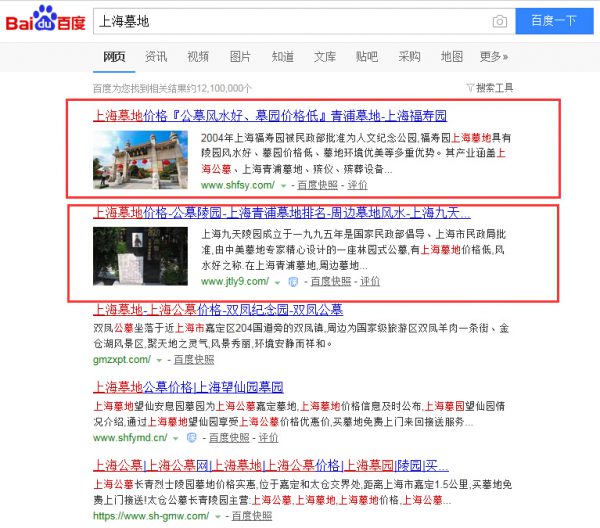Expand dropdown arrow next to www.jtly9.com
This screenshot has width=600, height=528.
pos(277,282)
